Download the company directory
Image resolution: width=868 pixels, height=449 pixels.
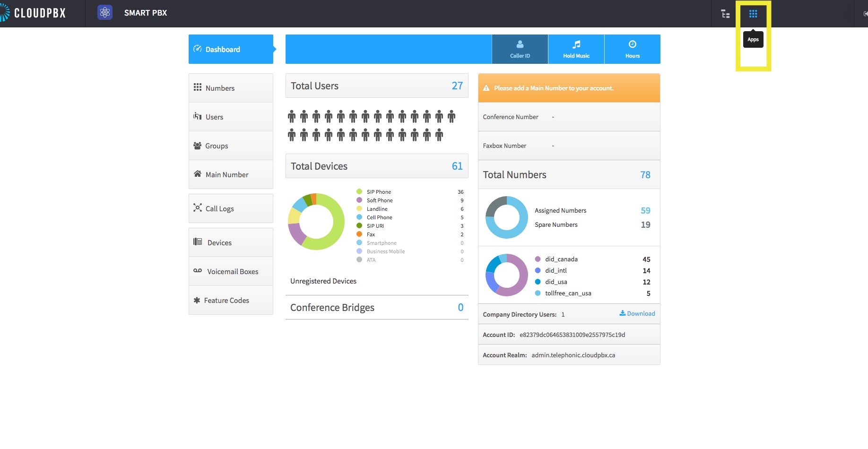[637, 313]
